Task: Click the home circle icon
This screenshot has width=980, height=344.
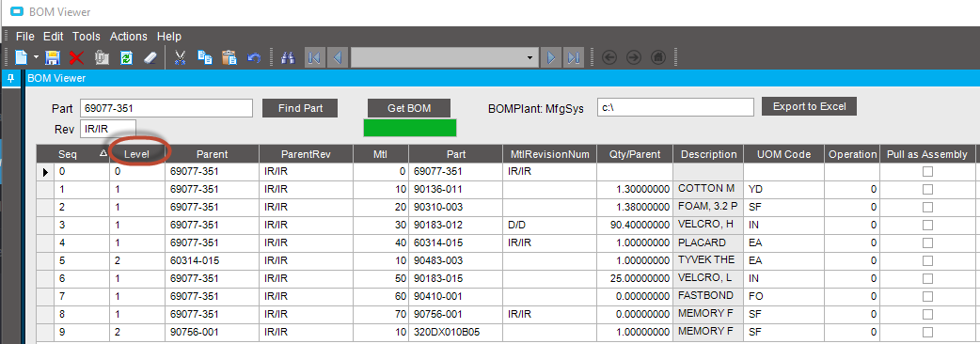Action: (x=657, y=58)
